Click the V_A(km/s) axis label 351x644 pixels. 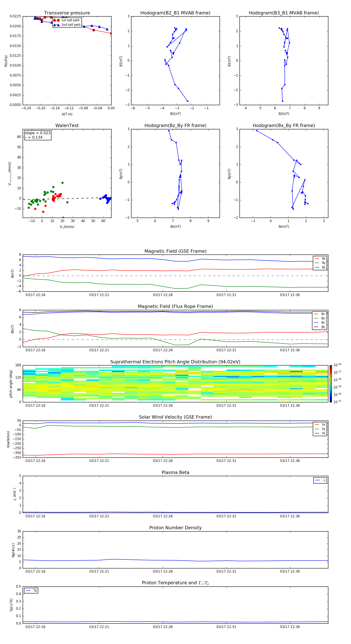67,227
